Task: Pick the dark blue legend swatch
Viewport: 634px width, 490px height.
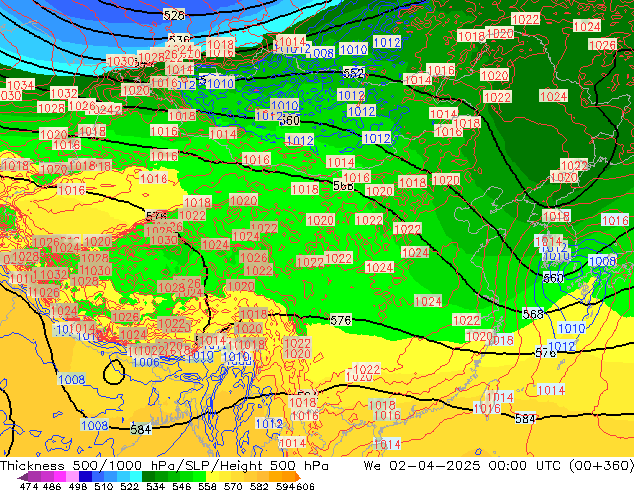Action: 85,477
